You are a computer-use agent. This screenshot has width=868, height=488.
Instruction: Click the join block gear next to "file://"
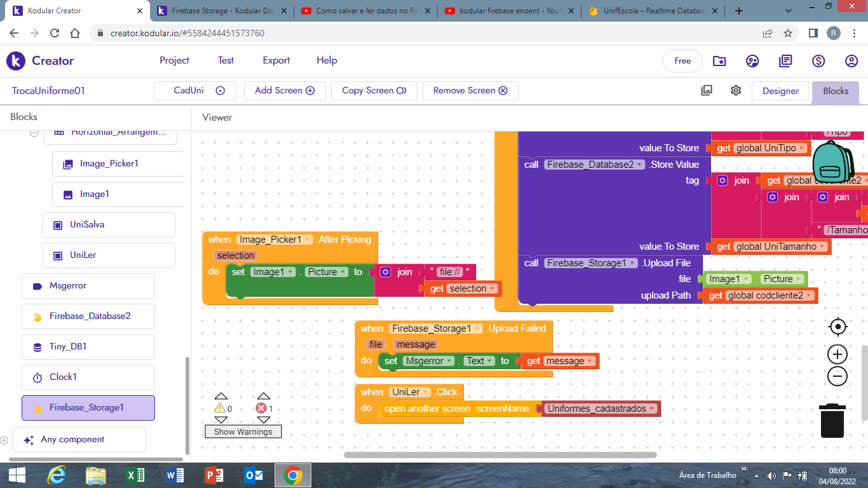point(385,272)
